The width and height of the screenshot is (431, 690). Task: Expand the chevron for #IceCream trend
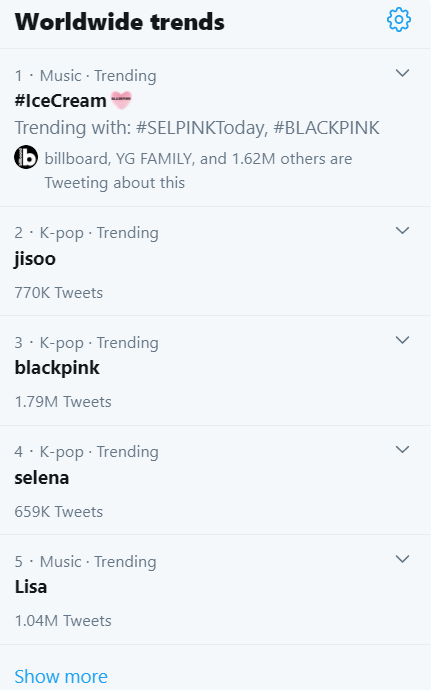pos(402,73)
